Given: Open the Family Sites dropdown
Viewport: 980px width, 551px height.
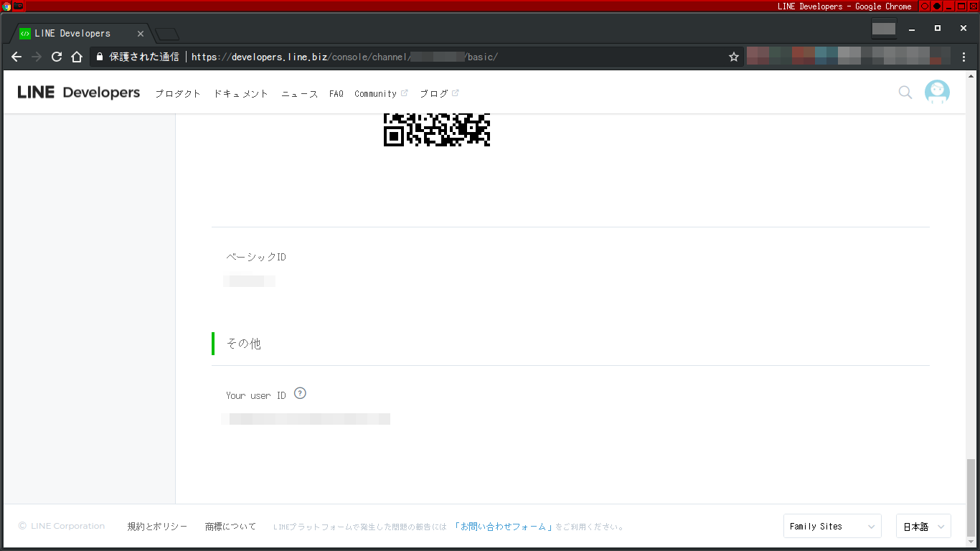Looking at the screenshot, I should pos(831,526).
